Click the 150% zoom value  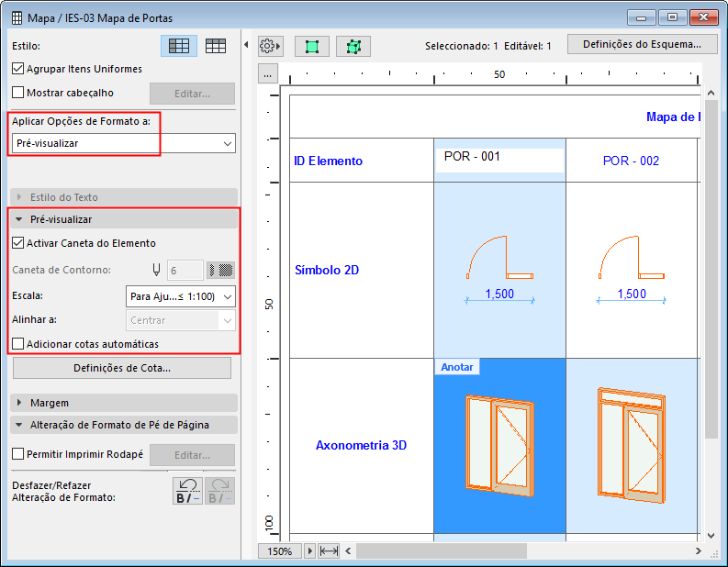(279, 551)
